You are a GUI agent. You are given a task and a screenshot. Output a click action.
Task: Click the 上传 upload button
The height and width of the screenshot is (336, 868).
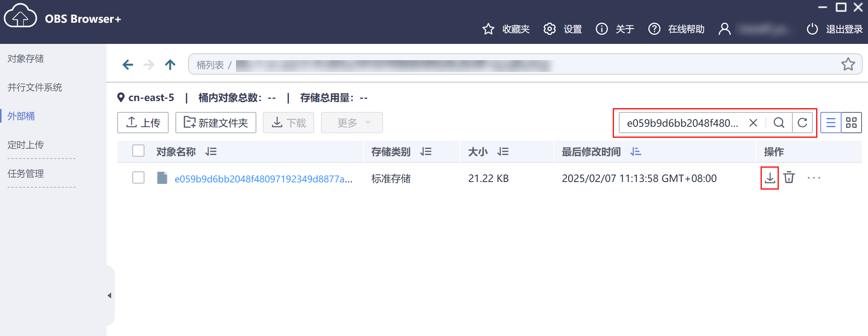click(x=143, y=123)
